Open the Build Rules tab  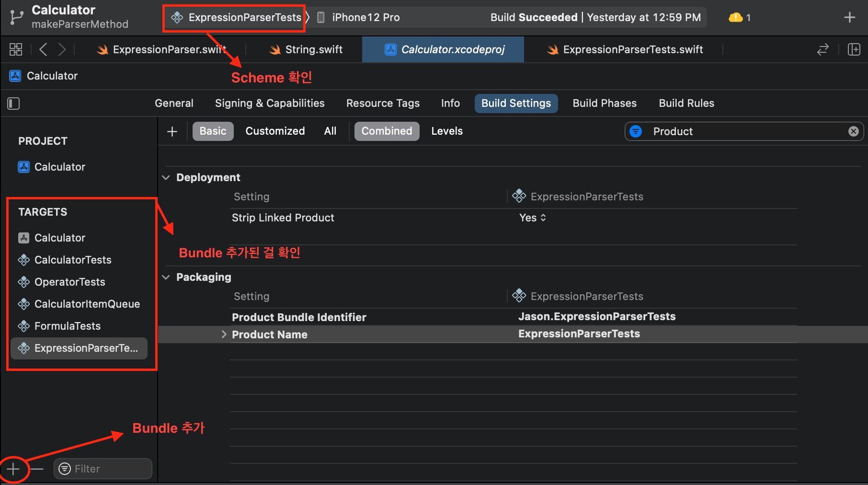click(x=686, y=104)
